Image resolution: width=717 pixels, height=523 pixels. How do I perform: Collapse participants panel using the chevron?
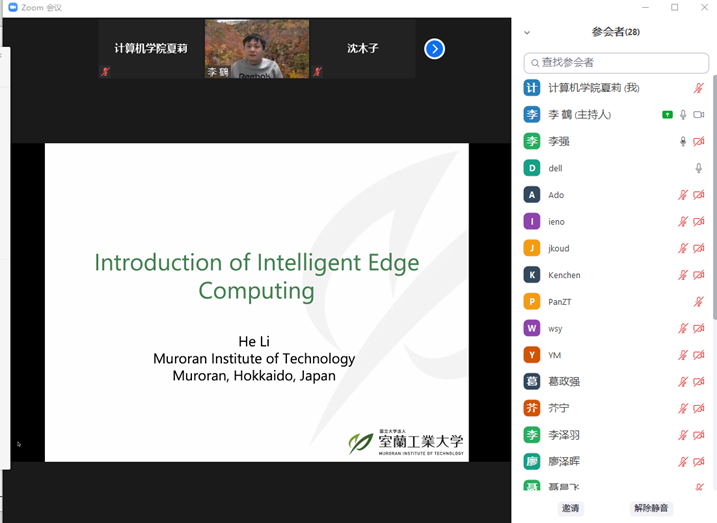pyautogui.click(x=527, y=33)
